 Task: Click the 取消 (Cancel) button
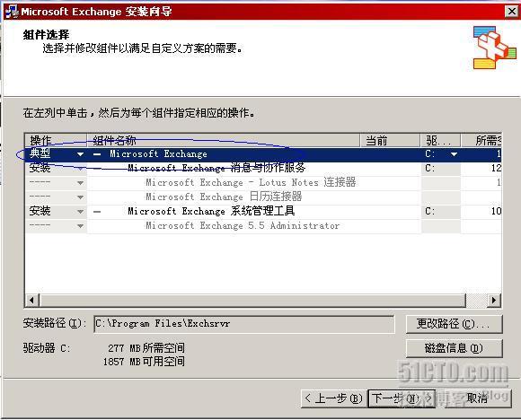[477, 398]
